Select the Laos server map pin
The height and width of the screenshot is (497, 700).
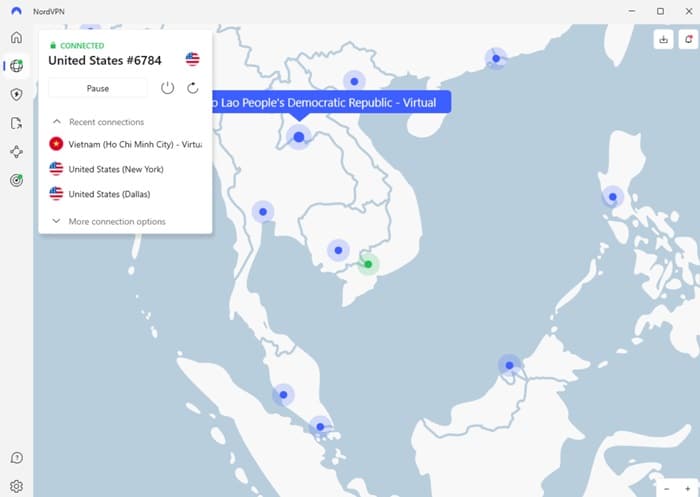tap(299, 137)
